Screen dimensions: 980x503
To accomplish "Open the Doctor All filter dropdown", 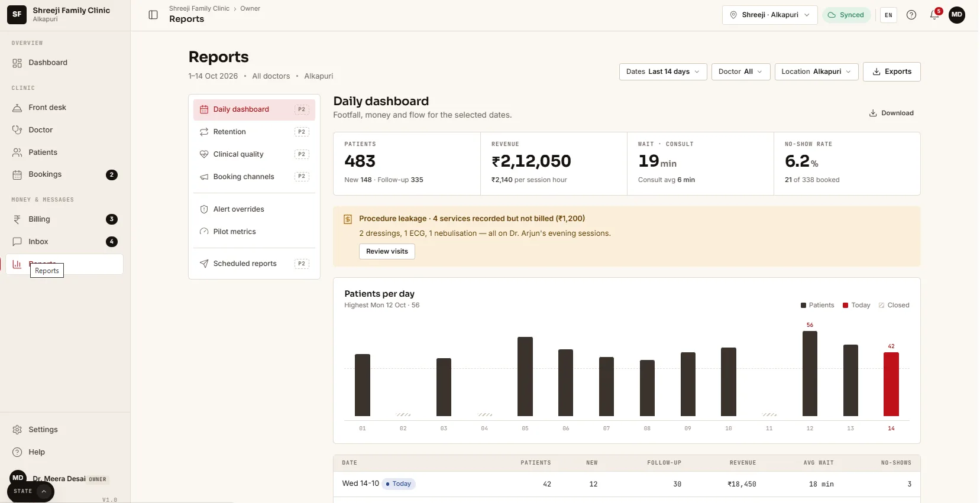I will click(x=740, y=72).
